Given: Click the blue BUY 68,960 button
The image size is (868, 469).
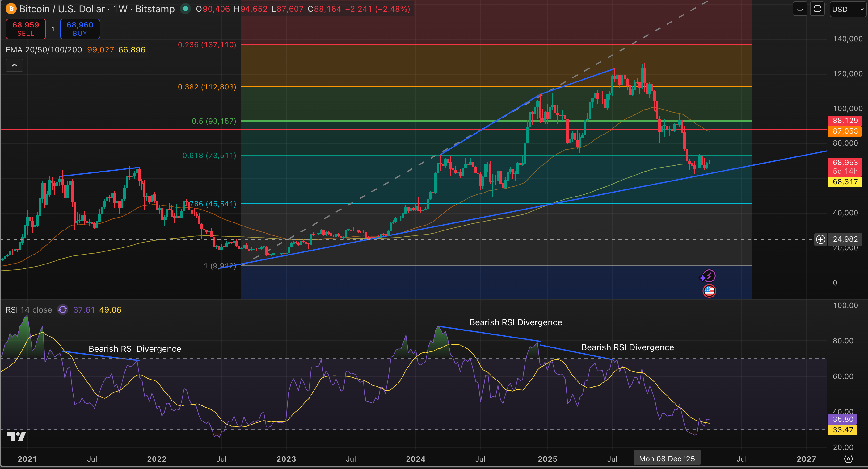Looking at the screenshot, I should [80, 29].
